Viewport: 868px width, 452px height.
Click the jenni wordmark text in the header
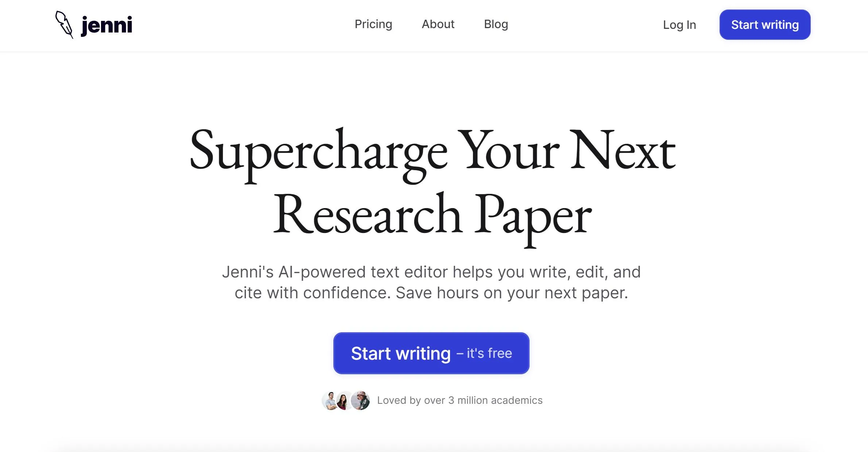[x=106, y=24]
